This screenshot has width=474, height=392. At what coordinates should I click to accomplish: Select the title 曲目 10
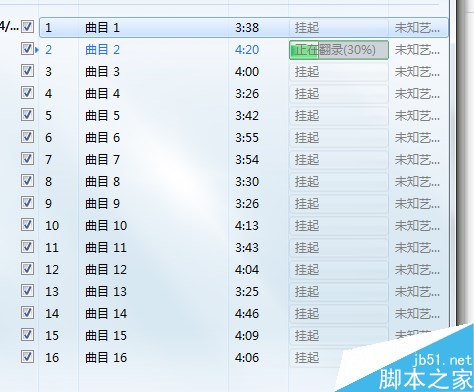tap(106, 226)
